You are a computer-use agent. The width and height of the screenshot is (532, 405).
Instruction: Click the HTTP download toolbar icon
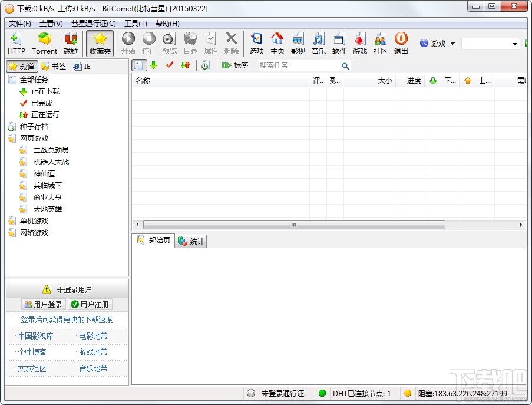[x=16, y=44]
